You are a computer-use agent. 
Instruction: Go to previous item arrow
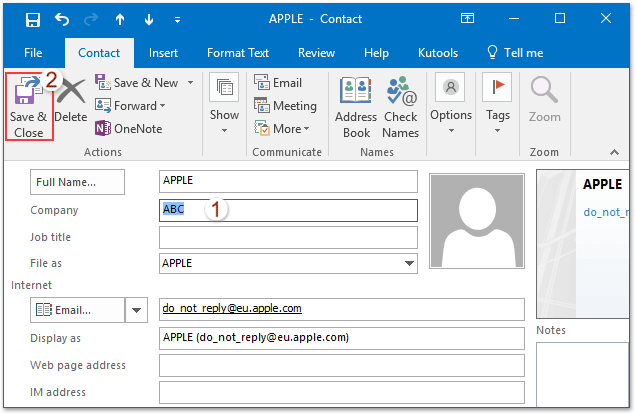tap(120, 19)
